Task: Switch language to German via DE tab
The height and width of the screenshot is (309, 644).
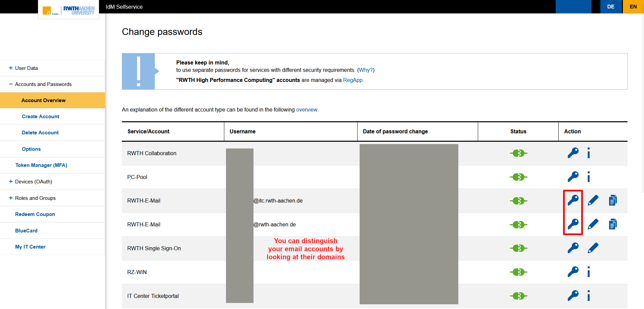Action: click(611, 6)
